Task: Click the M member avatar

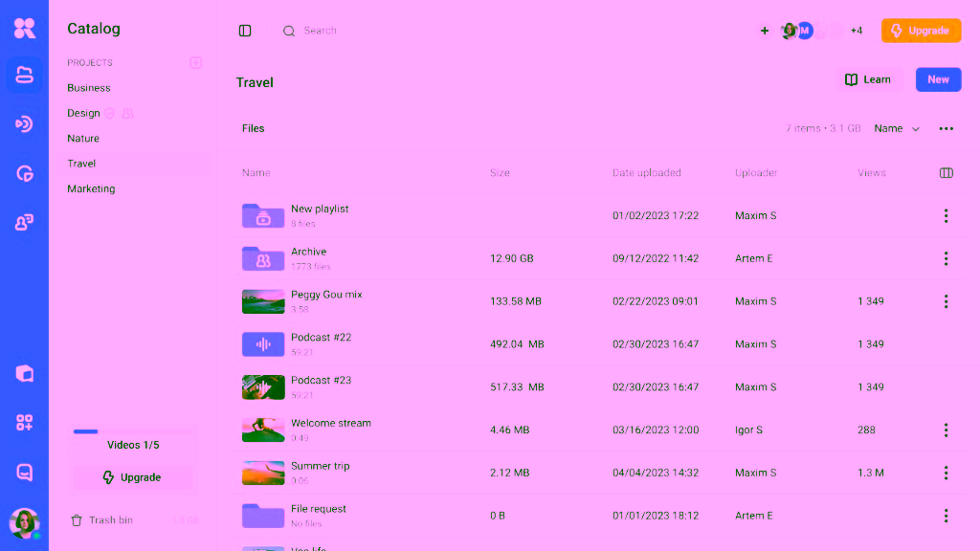Action: 805,31
